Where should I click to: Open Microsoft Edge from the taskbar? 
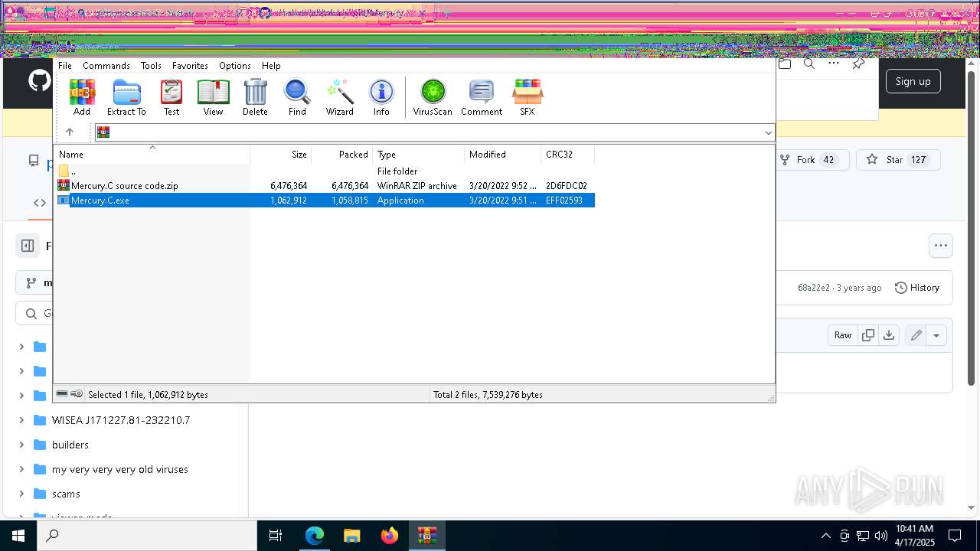315,536
